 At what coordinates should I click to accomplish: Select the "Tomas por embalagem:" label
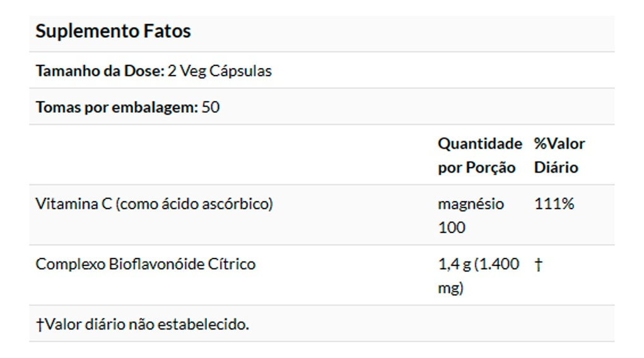[x=117, y=107]
